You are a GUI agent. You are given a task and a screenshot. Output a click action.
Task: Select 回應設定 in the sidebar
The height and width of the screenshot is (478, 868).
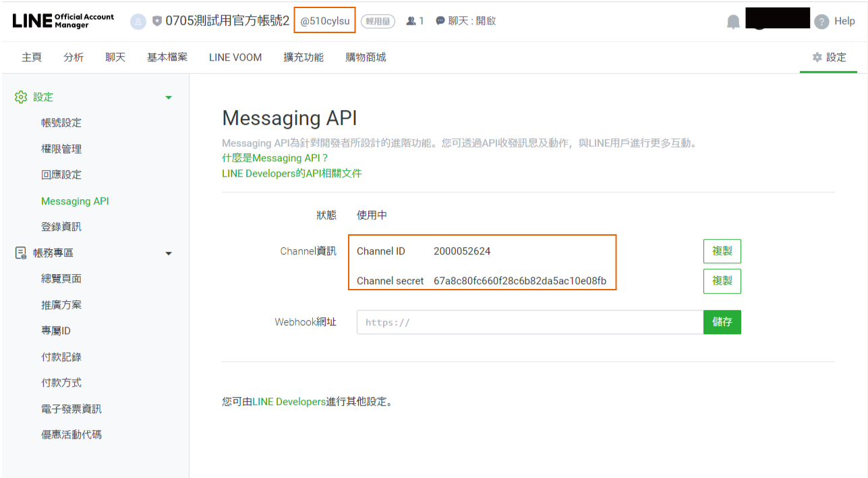pyautogui.click(x=61, y=175)
